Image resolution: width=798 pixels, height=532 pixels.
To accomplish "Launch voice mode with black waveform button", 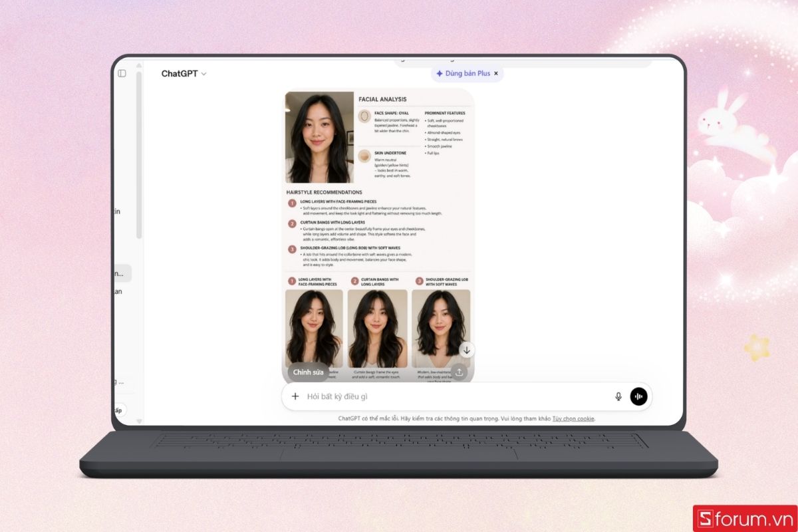I will click(x=638, y=396).
